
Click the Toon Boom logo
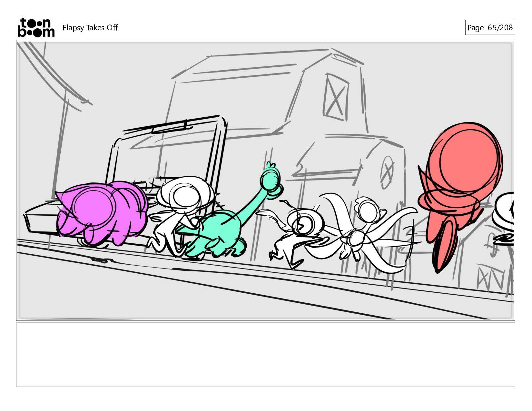click(x=36, y=27)
